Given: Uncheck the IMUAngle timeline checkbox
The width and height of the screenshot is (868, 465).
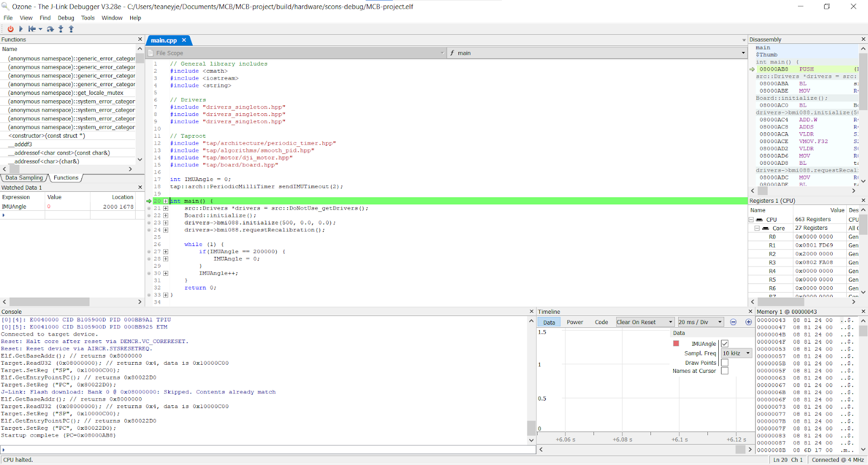Looking at the screenshot, I should pyautogui.click(x=724, y=344).
